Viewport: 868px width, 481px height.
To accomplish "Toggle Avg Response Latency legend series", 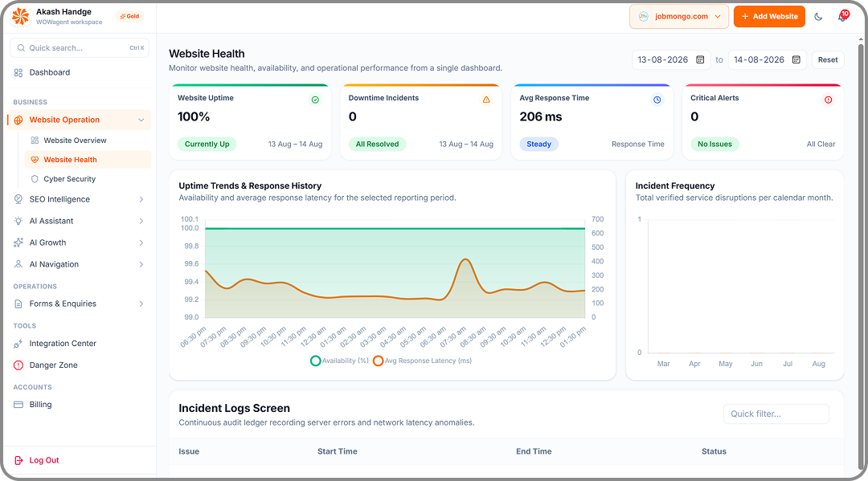I will (423, 361).
